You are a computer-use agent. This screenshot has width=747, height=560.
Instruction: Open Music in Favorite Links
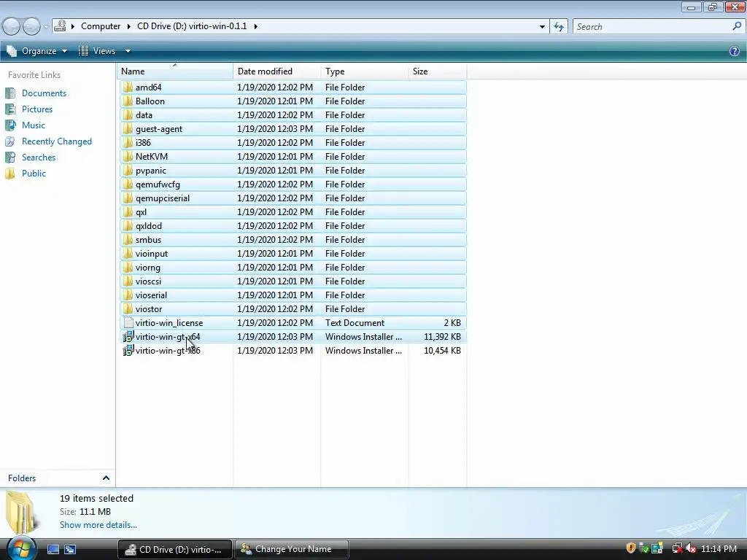click(34, 125)
